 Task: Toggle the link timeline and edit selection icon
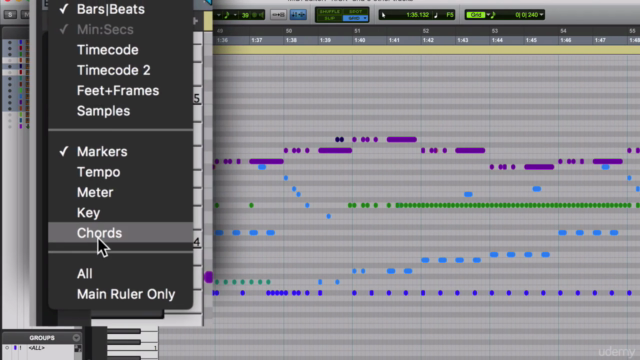(278, 15)
